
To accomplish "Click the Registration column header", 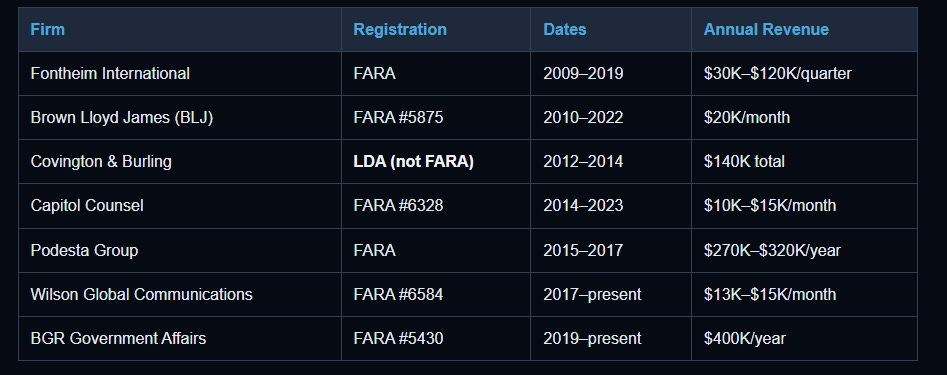I will coord(436,30).
